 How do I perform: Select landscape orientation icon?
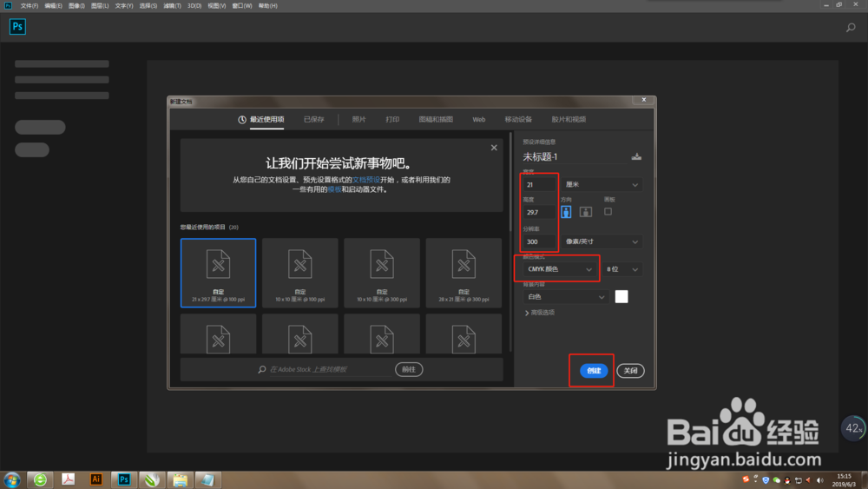point(586,212)
